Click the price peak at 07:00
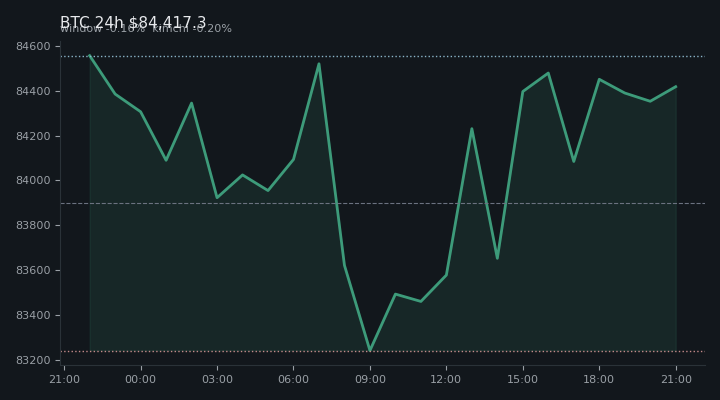 [319, 64]
